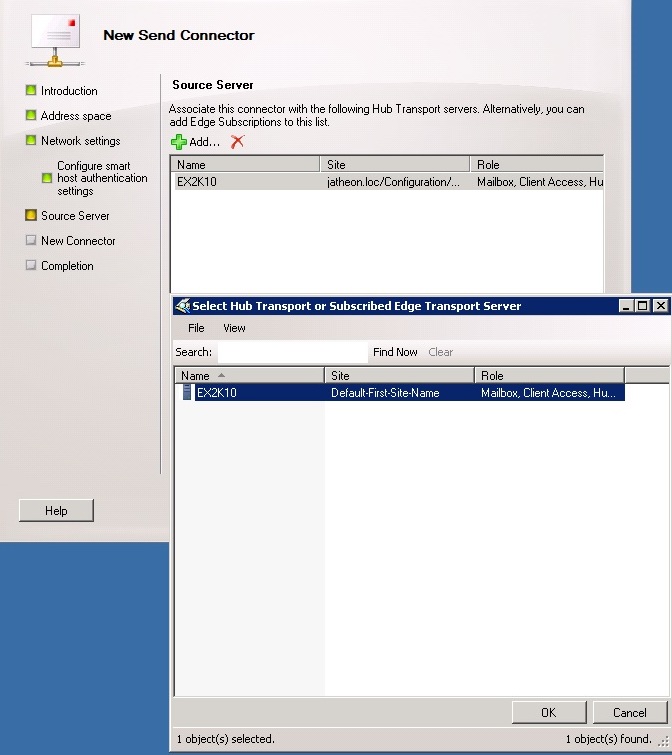
Task: Click Mailbox, Client Access role cell in wizard
Action: [540, 182]
